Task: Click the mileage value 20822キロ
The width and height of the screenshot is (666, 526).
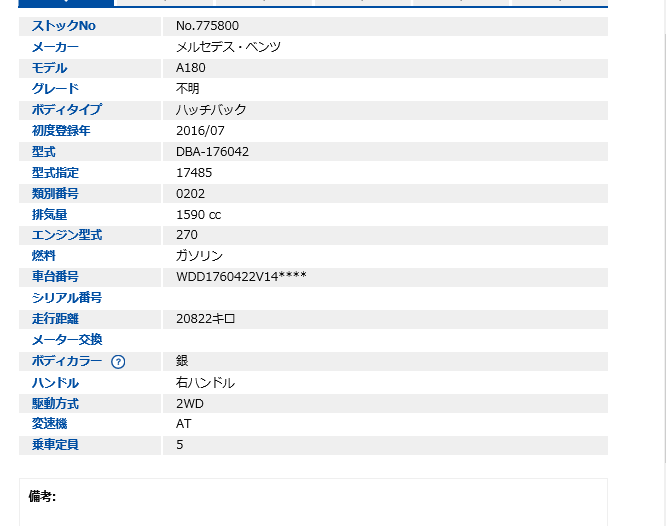Action: pos(205,319)
